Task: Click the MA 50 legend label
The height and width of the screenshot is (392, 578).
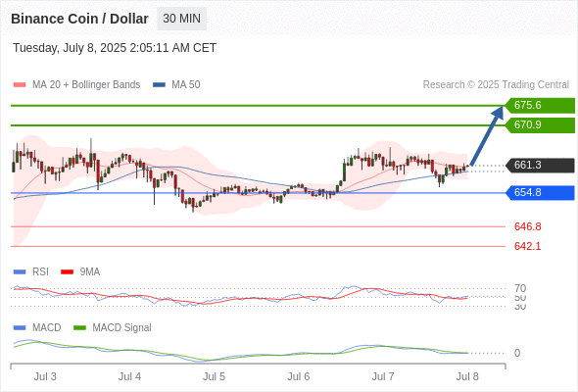Action: 186,85
